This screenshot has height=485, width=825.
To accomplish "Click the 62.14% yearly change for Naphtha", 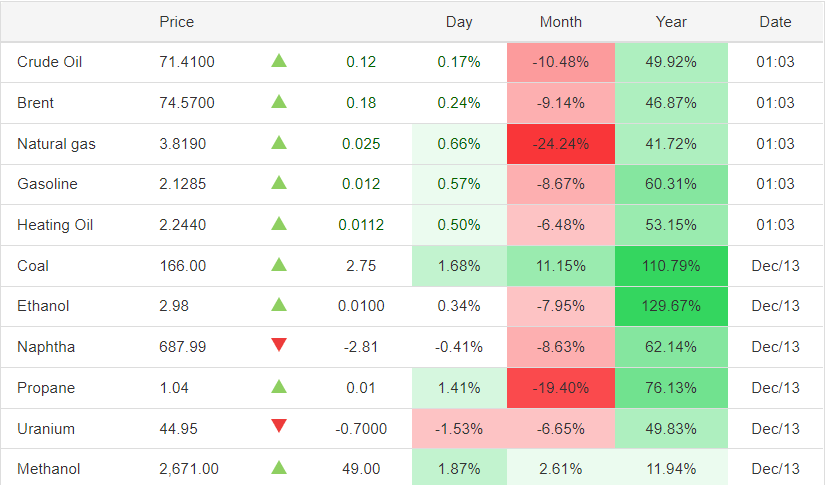I will [671, 347].
